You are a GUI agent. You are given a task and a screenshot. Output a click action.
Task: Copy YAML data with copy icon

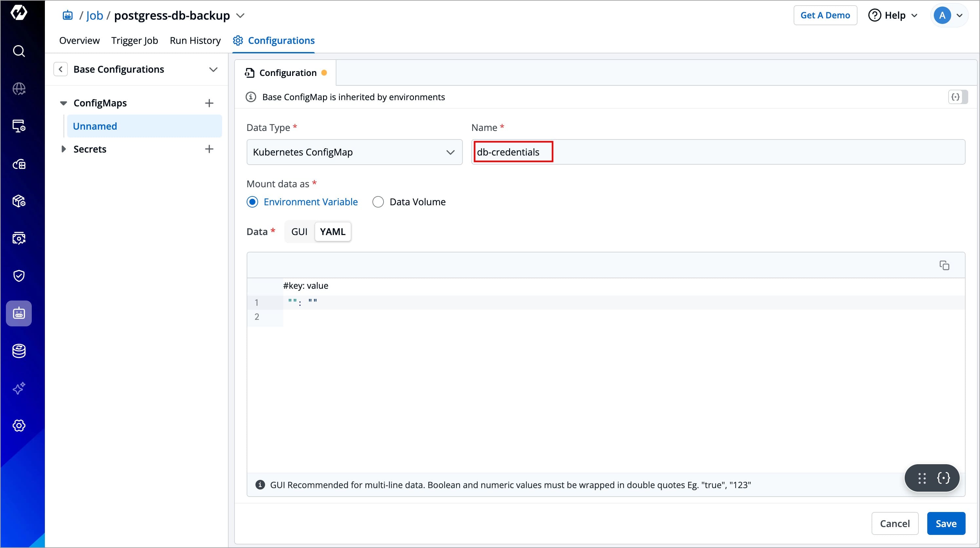[944, 265]
